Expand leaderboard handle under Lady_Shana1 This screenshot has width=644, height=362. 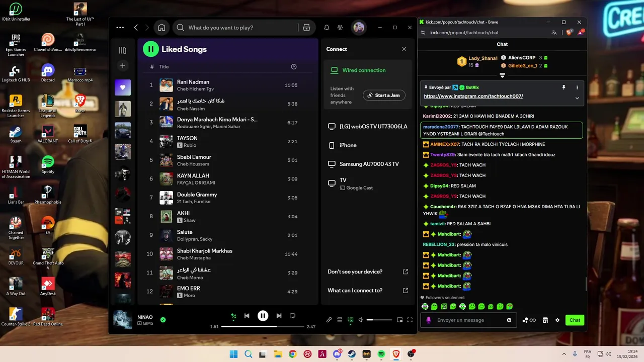click(502, 75)
